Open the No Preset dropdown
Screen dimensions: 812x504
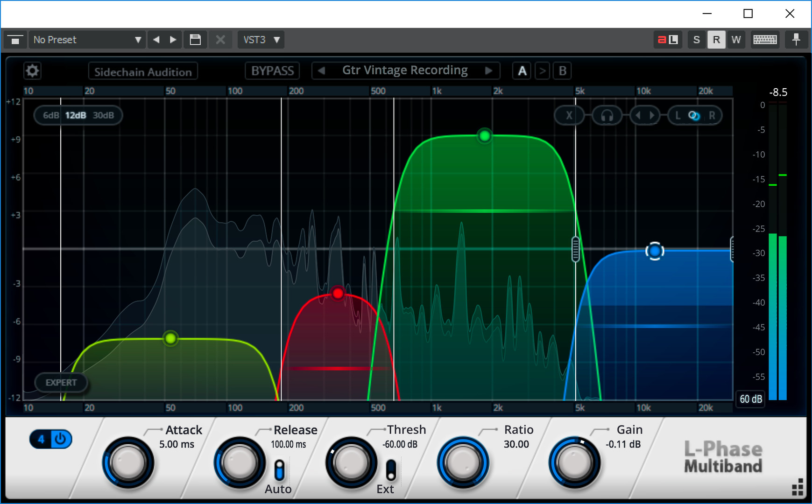pos(87,39)
